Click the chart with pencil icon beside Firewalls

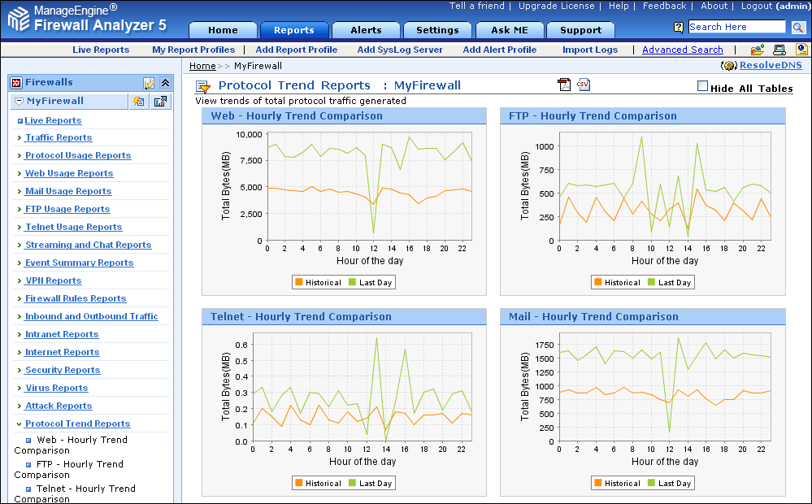point(149,83)
